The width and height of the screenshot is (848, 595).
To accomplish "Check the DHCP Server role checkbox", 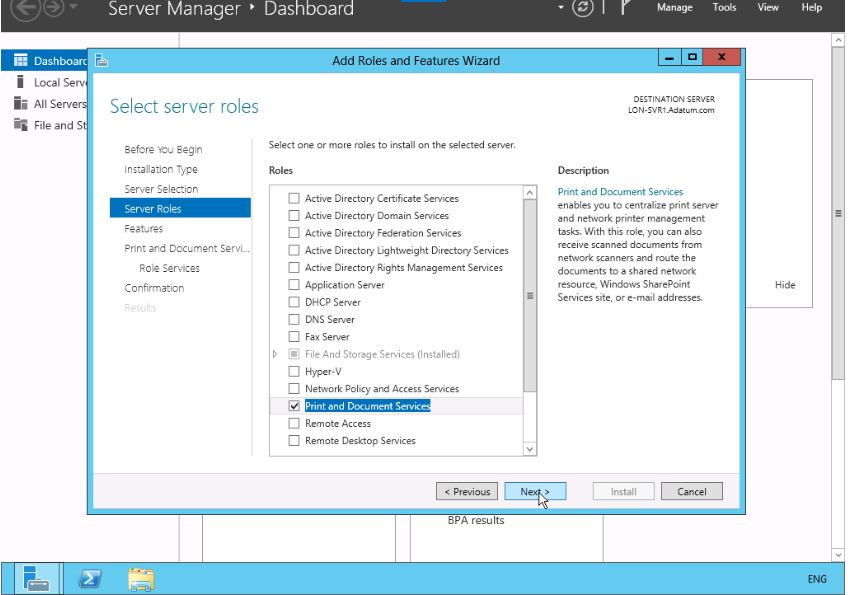I will click(294, 302).
